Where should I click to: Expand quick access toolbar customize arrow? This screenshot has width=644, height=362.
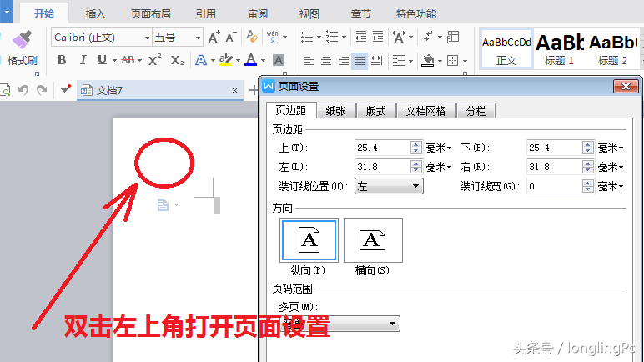65,89
